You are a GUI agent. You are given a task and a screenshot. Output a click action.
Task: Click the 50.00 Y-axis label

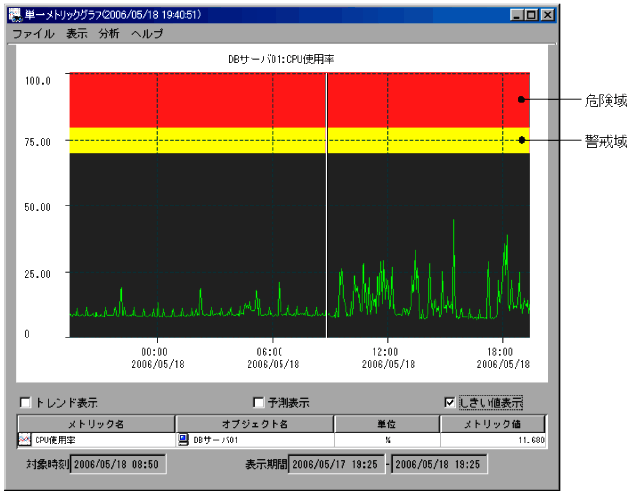[x=37, y=207]
